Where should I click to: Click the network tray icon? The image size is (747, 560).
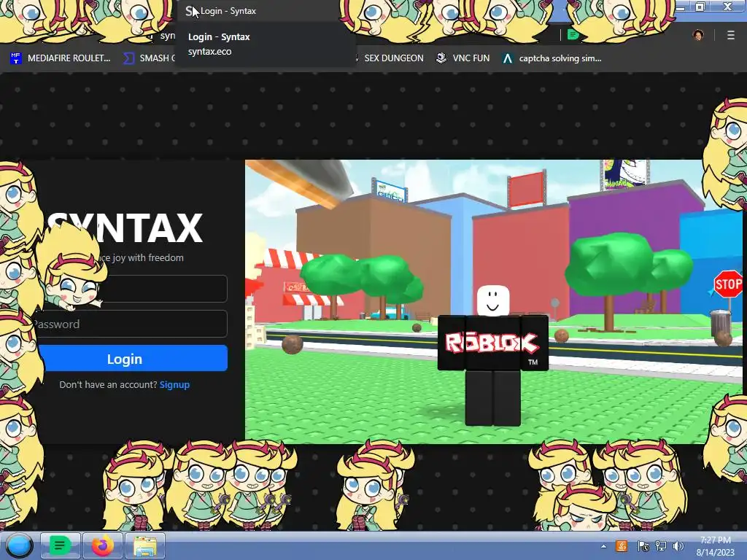[x=661, y=546]
